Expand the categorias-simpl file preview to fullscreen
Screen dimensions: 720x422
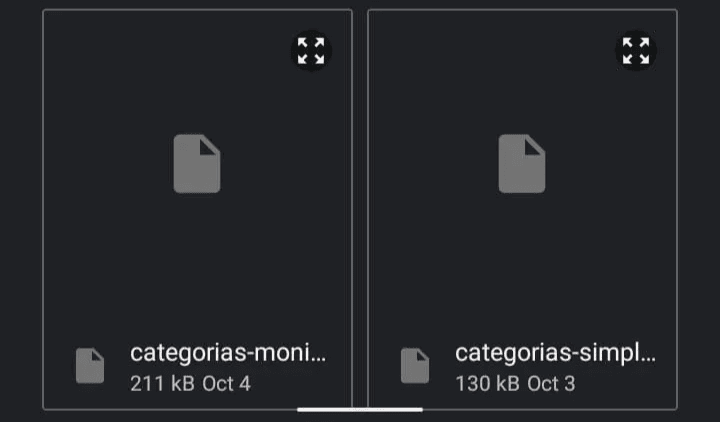point(636,50)
